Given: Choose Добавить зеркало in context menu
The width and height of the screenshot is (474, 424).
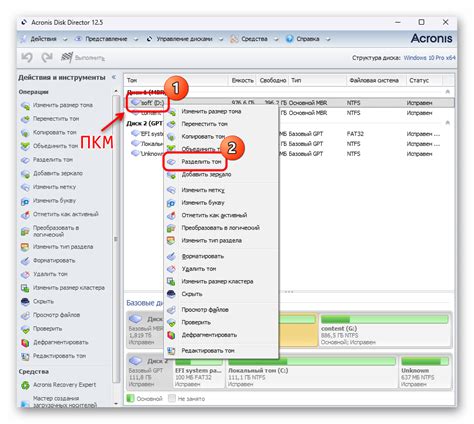Looking at the screenshot, I should (221, 174).
